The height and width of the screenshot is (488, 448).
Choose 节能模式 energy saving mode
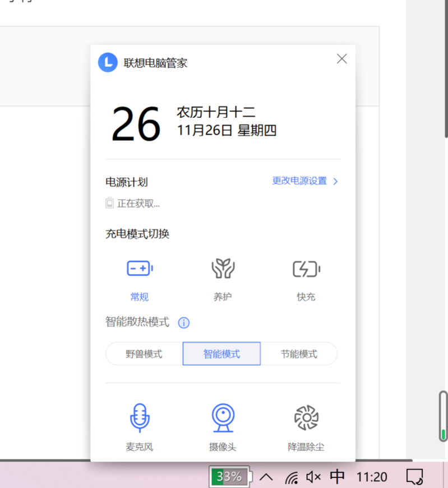(299, 354)
